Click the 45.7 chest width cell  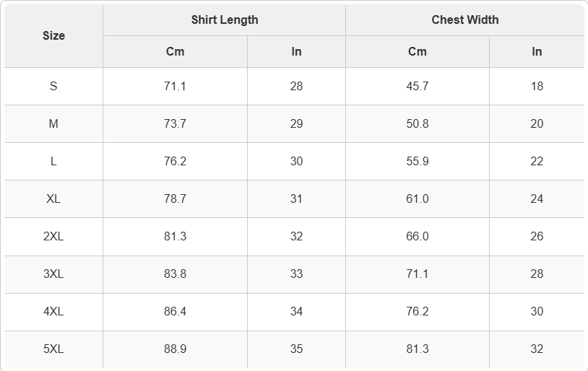(x=418, y=86)
